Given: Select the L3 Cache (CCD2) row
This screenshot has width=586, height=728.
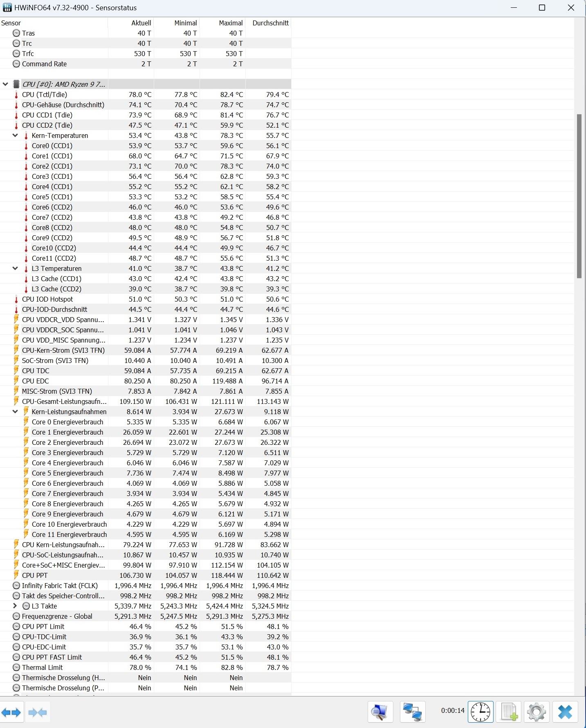Looking at the screenshot, I should tap(146, 289).
